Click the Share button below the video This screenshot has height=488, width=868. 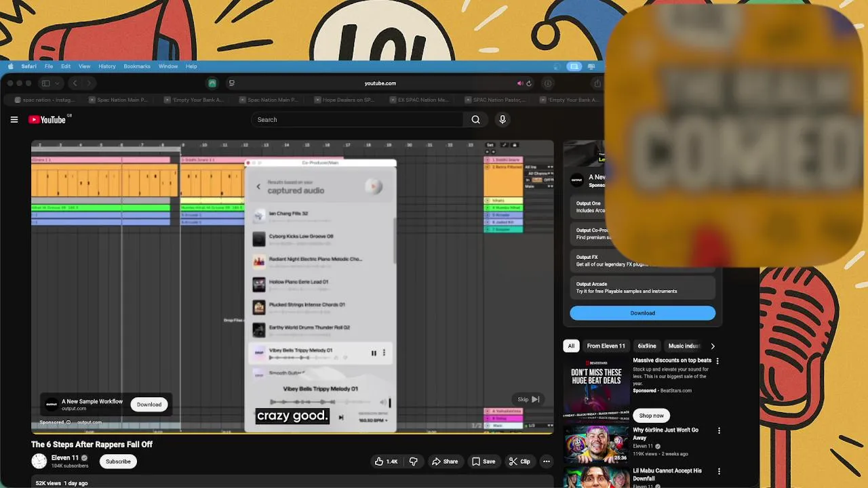pos(445,462)
